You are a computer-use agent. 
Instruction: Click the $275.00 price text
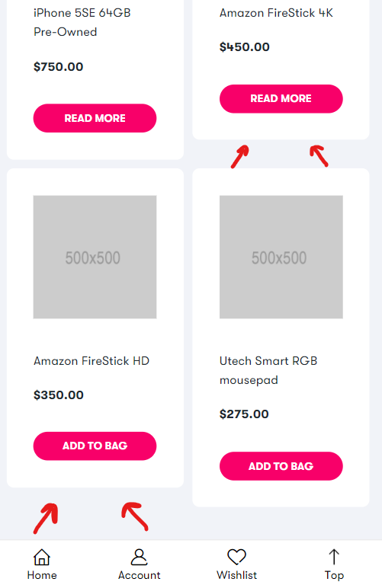(244, 414)
